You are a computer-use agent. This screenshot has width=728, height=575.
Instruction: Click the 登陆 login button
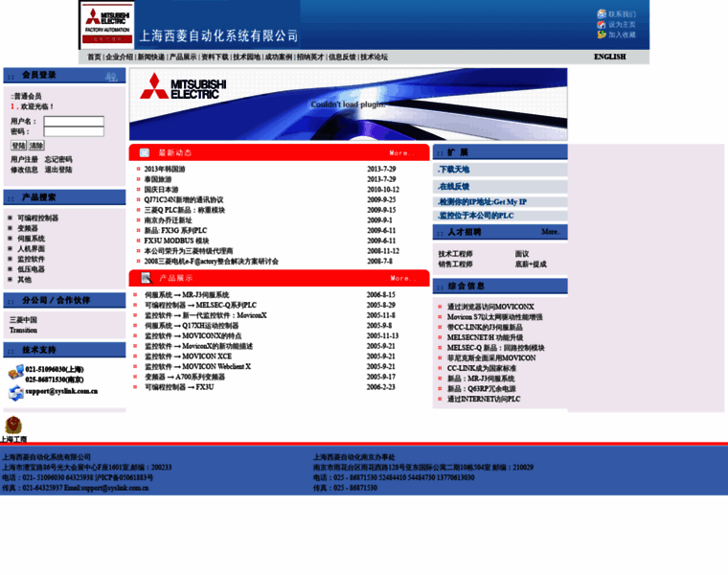(18, 146)
